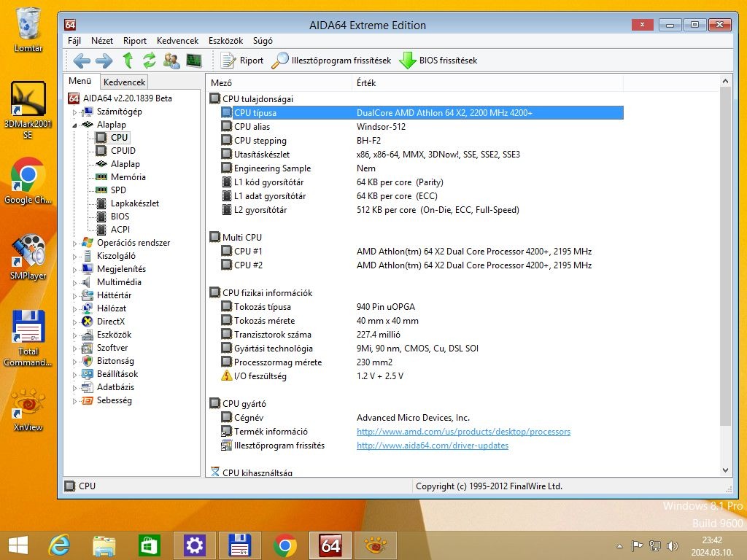Go back with the blue left arrow

coord(82,61)
